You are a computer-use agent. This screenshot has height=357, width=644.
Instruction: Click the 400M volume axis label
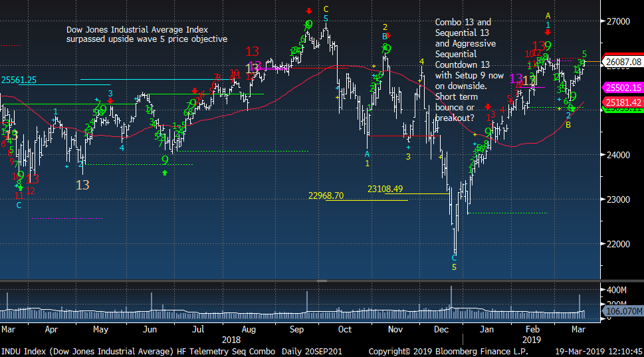click(617, 290)
